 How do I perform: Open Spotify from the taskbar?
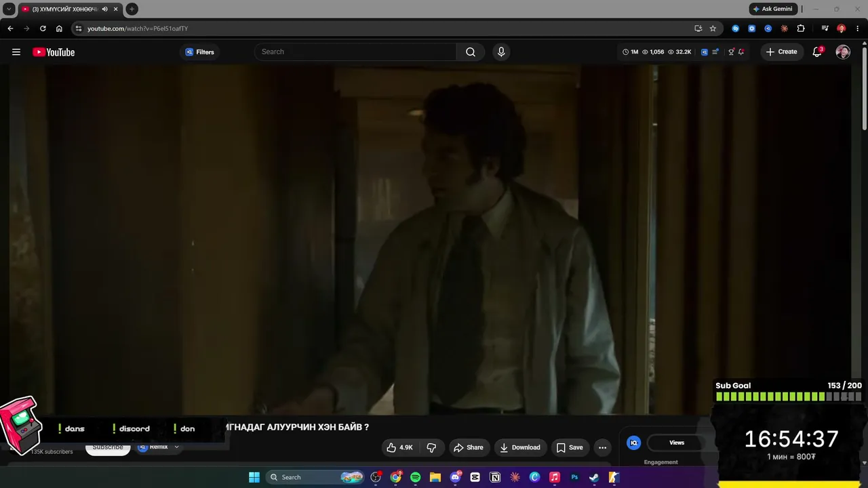pyautogui.click(x=416, y=477)
